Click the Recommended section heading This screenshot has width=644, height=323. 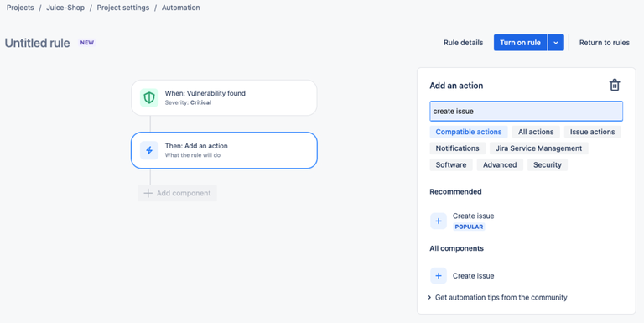[x=455, y=191]
